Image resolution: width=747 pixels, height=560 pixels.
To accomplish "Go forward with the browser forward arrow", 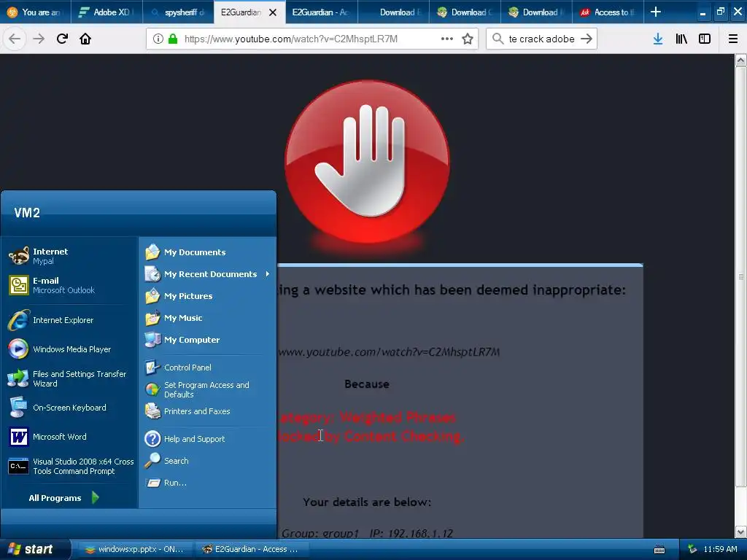I will point(39,39).
